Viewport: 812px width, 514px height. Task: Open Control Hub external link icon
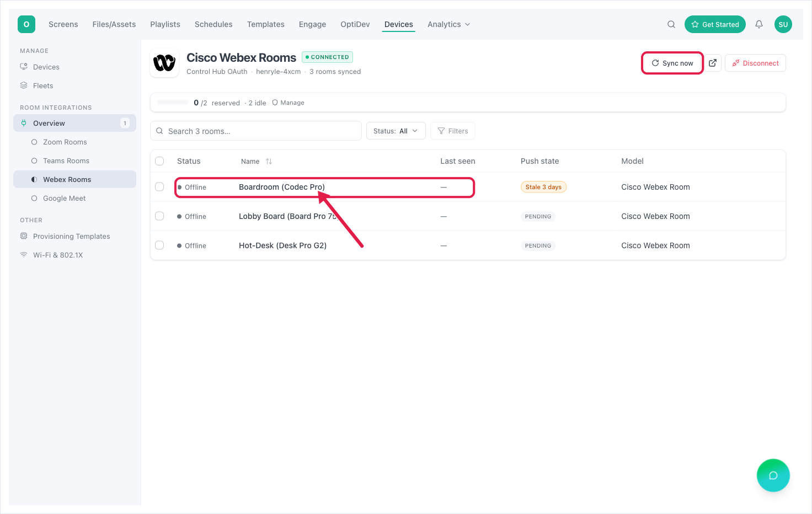click(713, 63)
